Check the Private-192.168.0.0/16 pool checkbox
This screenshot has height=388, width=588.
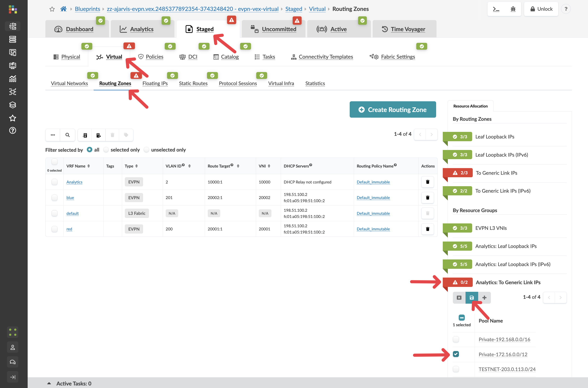(x=456, y=339)
